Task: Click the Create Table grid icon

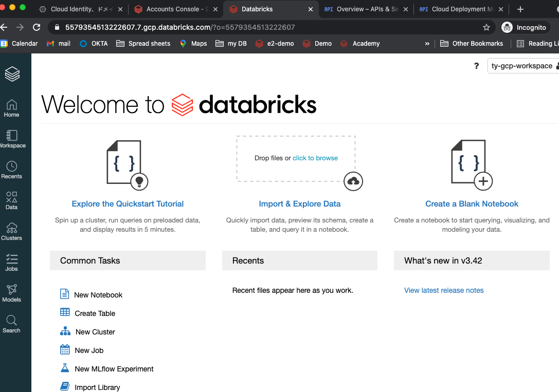Action: click(x=65, y=312)
